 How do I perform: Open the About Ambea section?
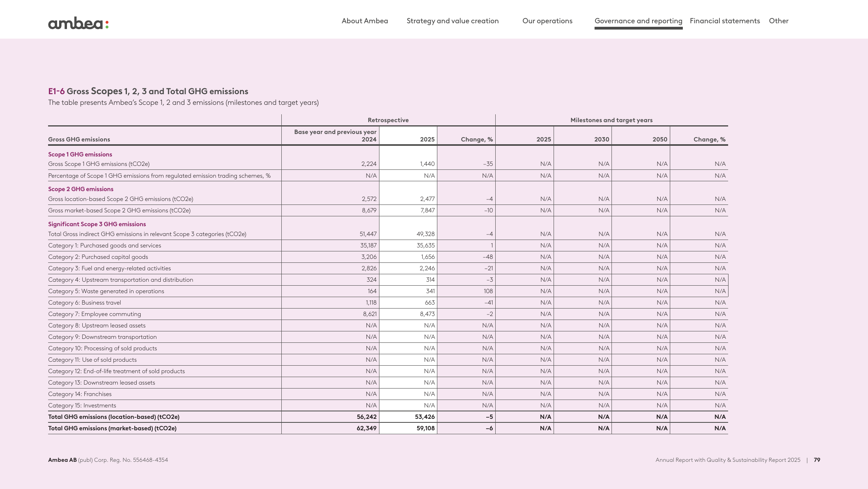click(x=364, y=21)
